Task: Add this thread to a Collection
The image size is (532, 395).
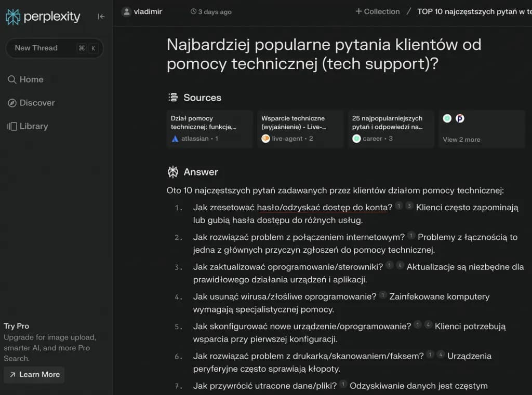Action: click(x=377, y=11)
